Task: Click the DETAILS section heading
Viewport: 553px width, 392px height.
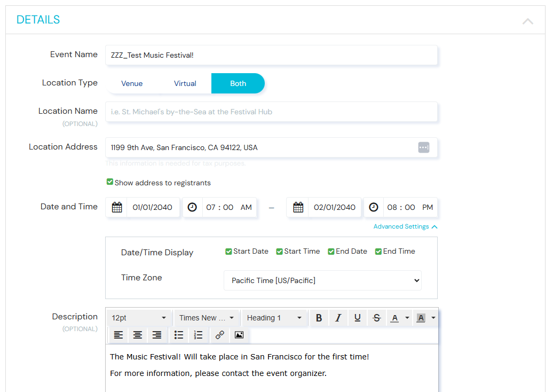Action: 38,20
